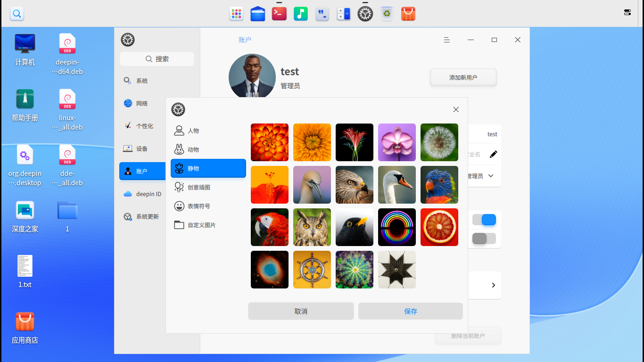The image size is (644, 362).
Task: Select the white swan avatar
Action: [397, 185]
